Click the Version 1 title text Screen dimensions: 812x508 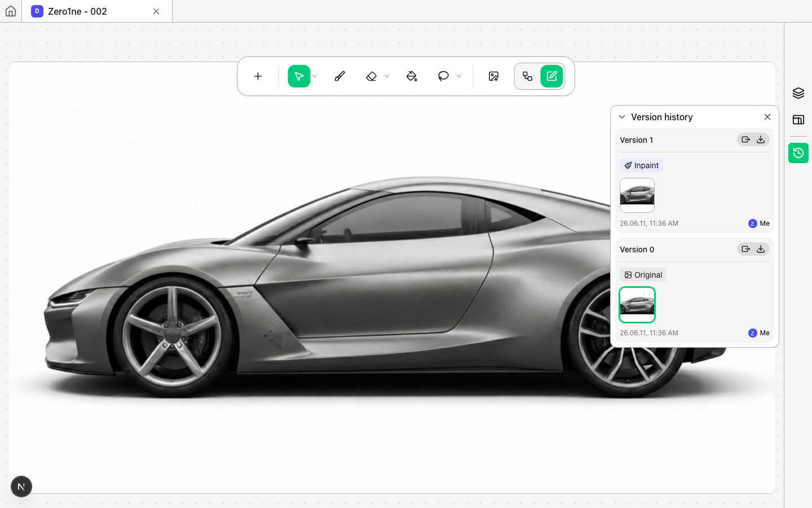637,140
